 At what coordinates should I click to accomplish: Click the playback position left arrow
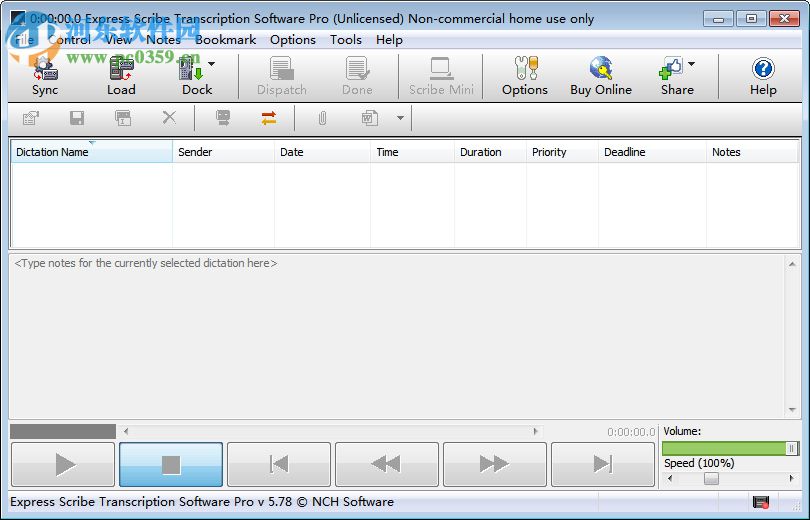point(126,431)
